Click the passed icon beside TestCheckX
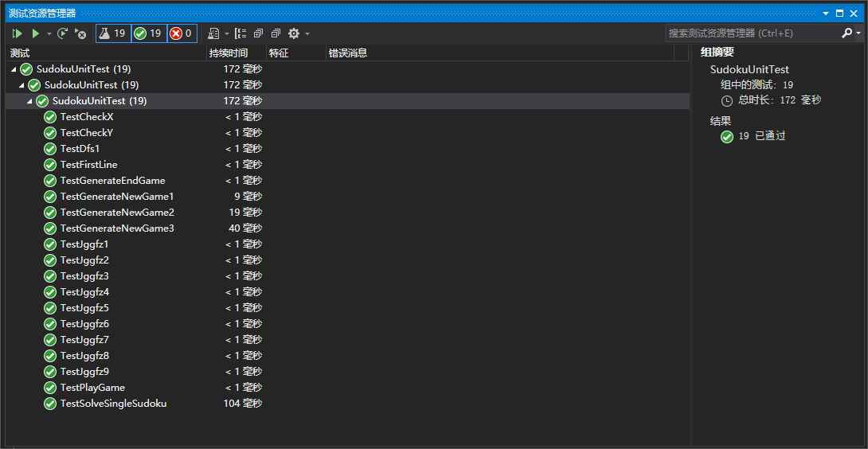Viewport: 868px width, 449px height. click(50, 117)
